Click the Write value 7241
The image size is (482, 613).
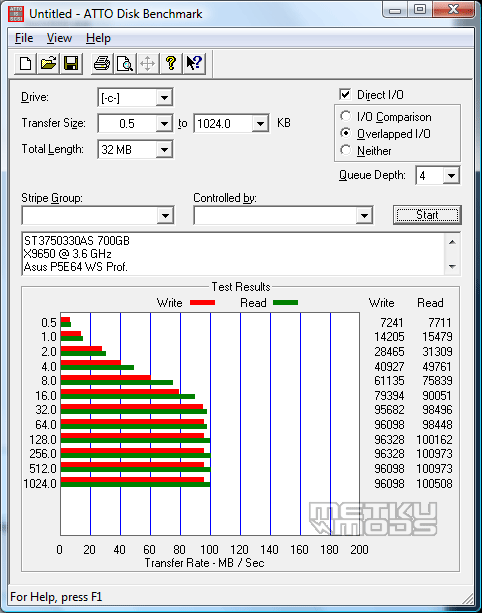click(391, 323)
